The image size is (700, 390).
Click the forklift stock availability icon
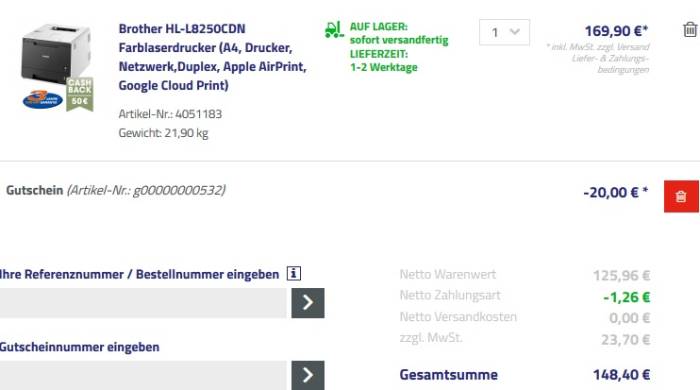(334, 30)
